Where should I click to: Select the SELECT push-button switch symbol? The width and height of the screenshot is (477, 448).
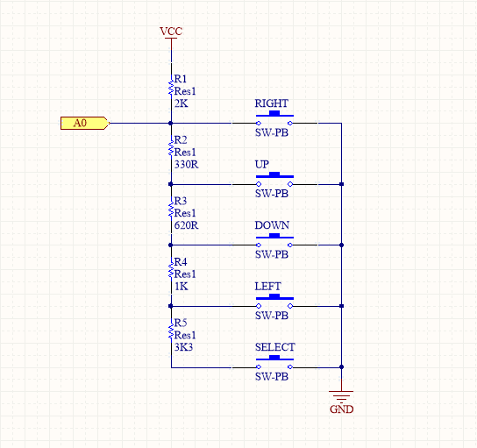(274, 362)
